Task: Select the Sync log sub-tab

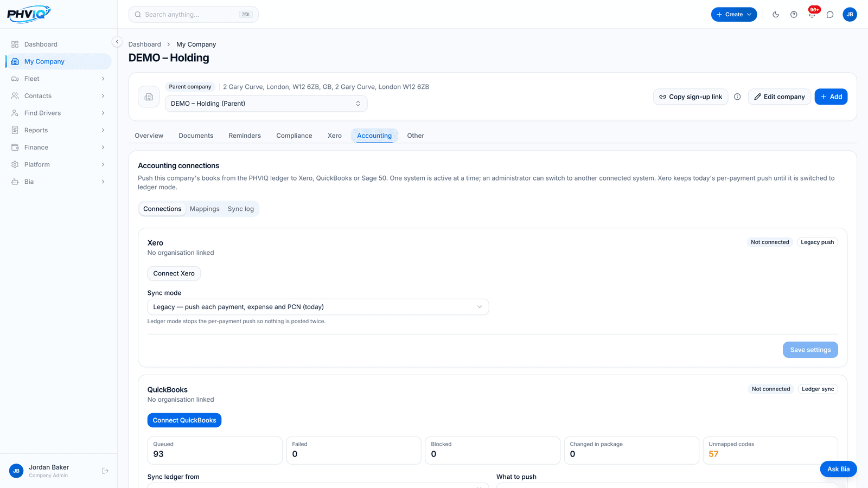Action: (241, 209)
